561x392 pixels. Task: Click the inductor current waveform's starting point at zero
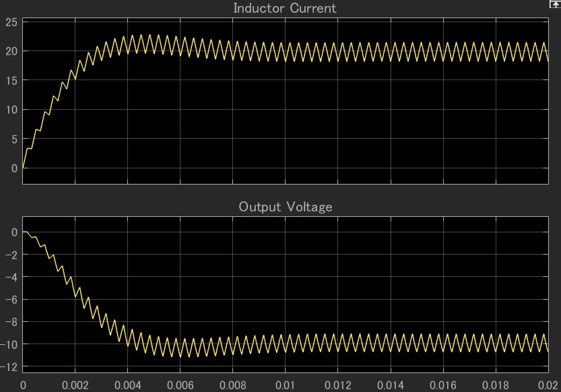[x=24, y=168]
